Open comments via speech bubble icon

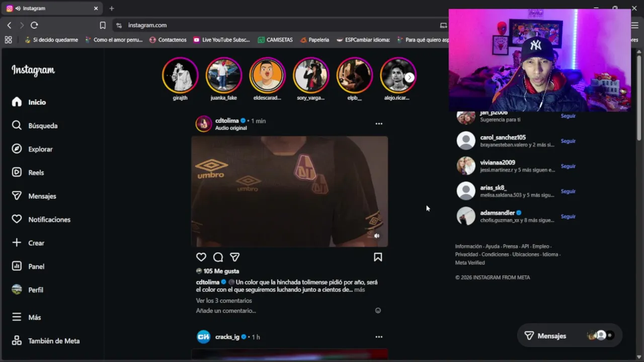tap(218, 257)
